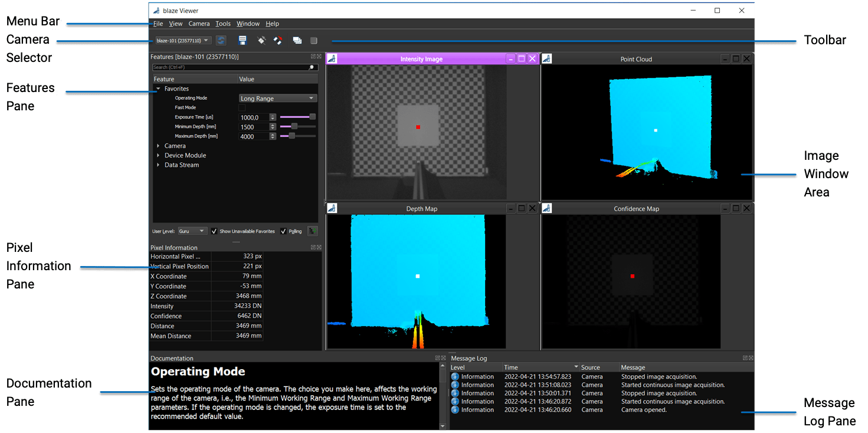The width and height of the screenshot is (868, 433).
Task: Click the blaze Viewer logo in the title bar
Action: point(156,11)
